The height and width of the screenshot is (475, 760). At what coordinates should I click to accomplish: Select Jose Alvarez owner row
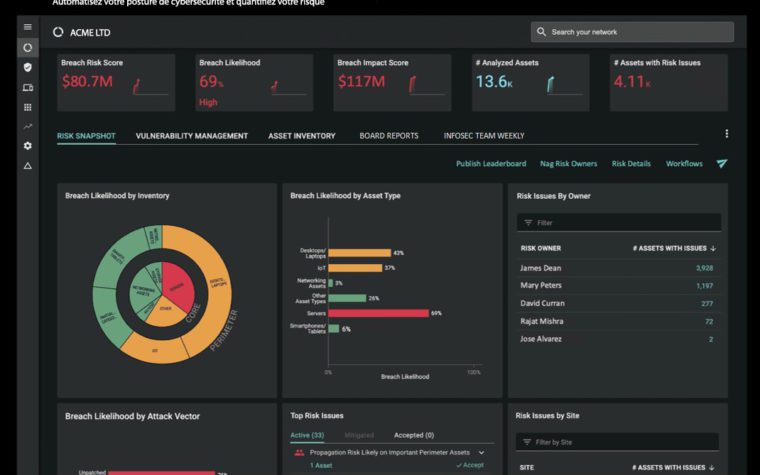click(x=617, y=339)
